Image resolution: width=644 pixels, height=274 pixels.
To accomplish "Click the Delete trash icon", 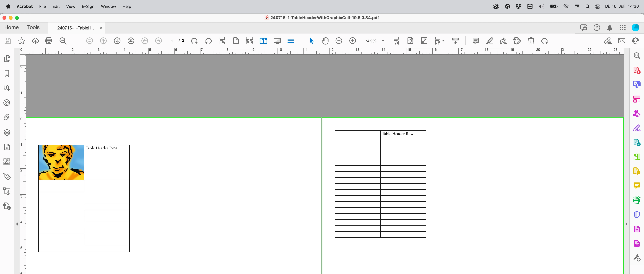I will (x=531, y=41).
